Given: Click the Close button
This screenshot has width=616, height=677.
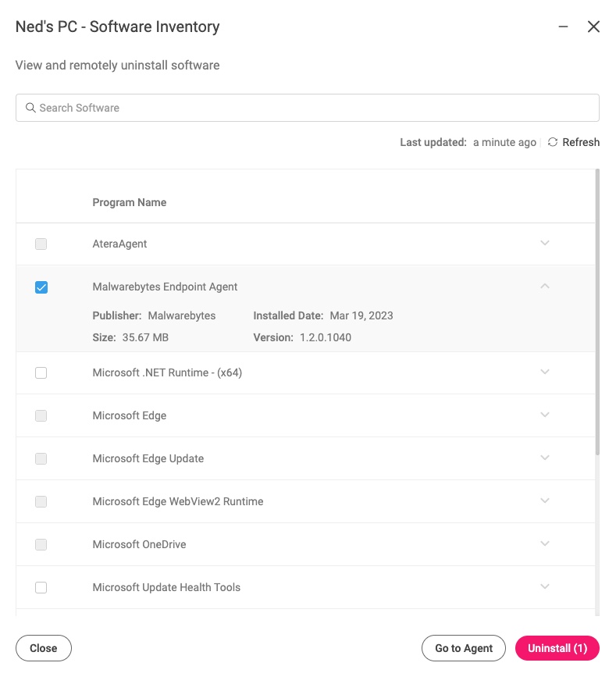Looking at the screenshot, I should click(44, 648).
